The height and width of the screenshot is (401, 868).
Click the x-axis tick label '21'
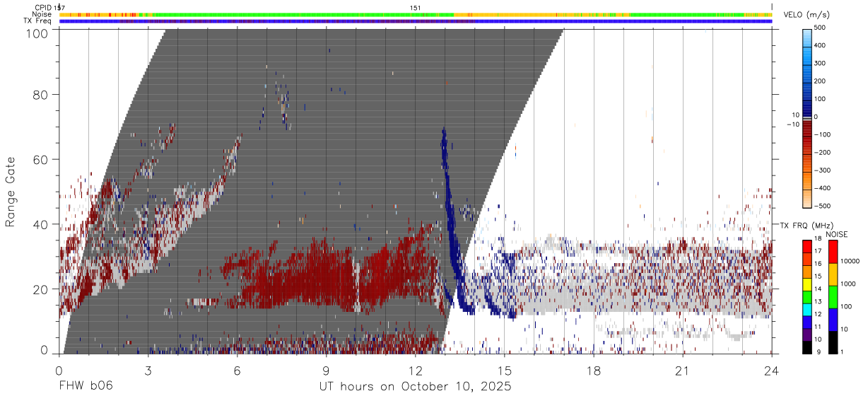coord(683,370)
